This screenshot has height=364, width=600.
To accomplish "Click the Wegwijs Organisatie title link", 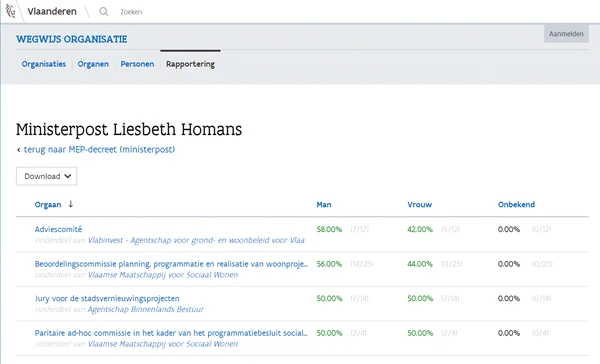I will tap(72, 39).
